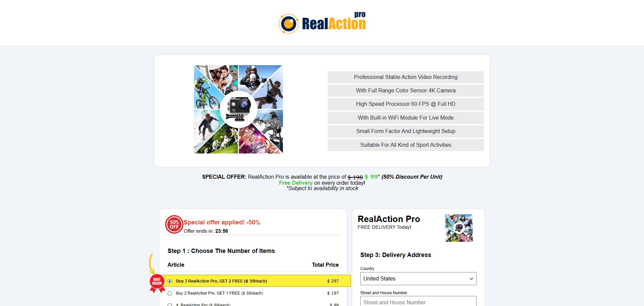Click the offer countdown timer
The width and height of the screenshot is (644, 306).
[222, 231]
